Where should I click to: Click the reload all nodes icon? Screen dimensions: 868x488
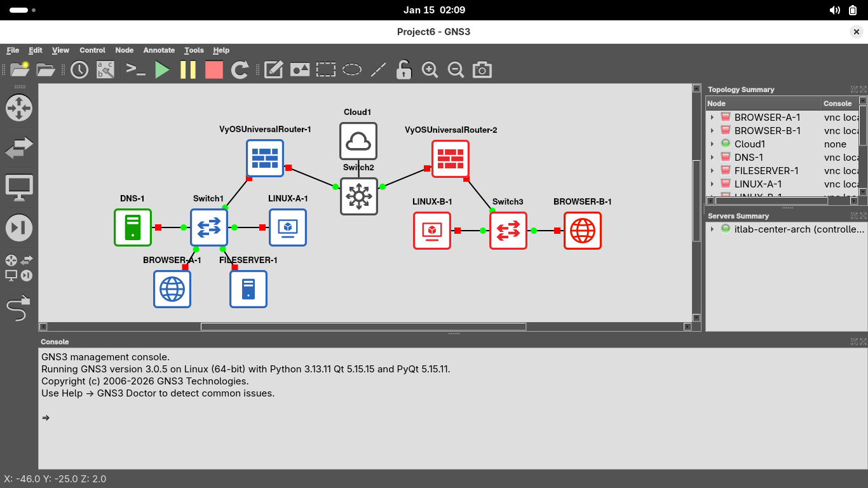[x=240, y=70]
